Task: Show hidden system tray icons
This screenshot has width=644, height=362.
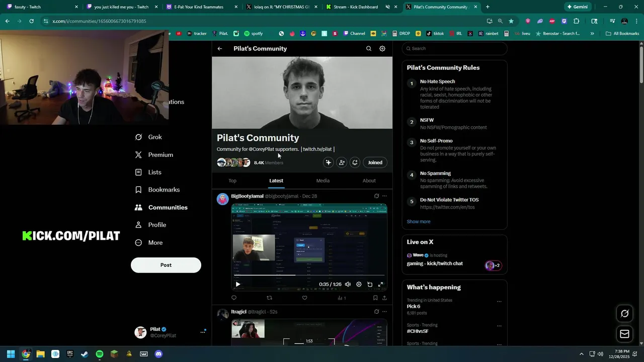Action: 582,354
